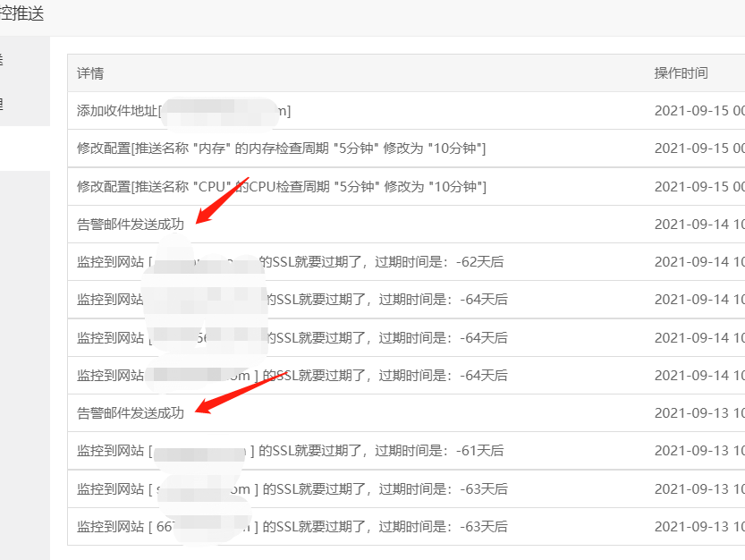This screenshot has height=560, width=745.
Task: Click the 控推送 page title
Action: click(20, 13)
